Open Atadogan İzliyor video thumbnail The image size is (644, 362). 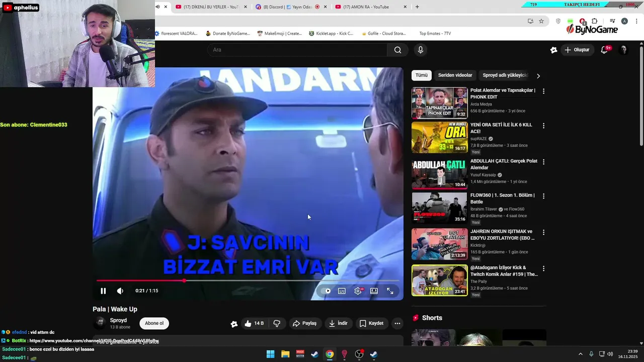point(440,280)
